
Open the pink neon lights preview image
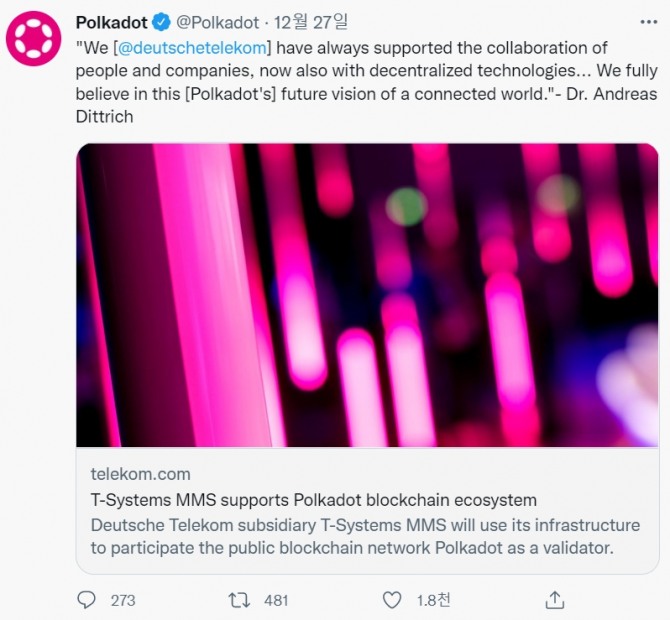[367, 295]
